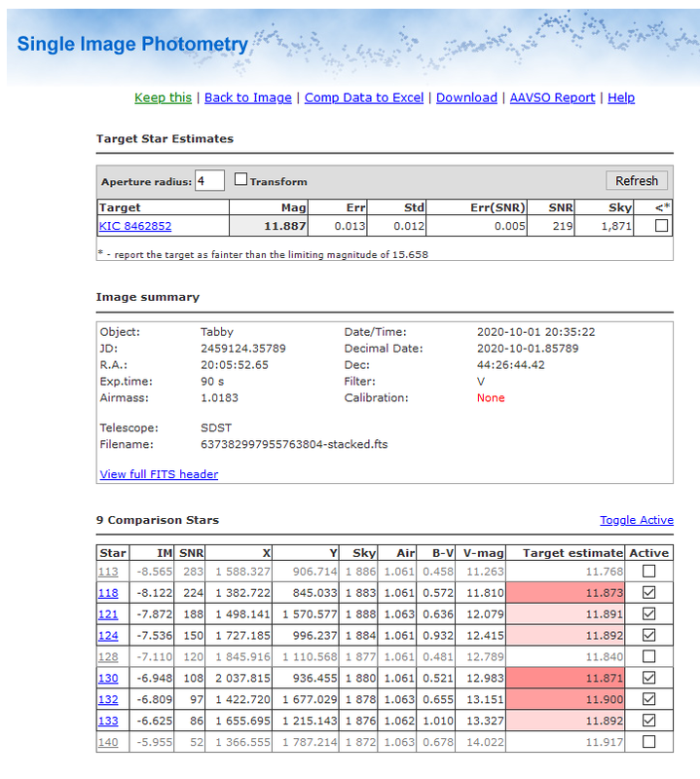This screenshot has height=779, width=700.
Task: Click the IM value -8.565
Action: (x=155, y=572)
